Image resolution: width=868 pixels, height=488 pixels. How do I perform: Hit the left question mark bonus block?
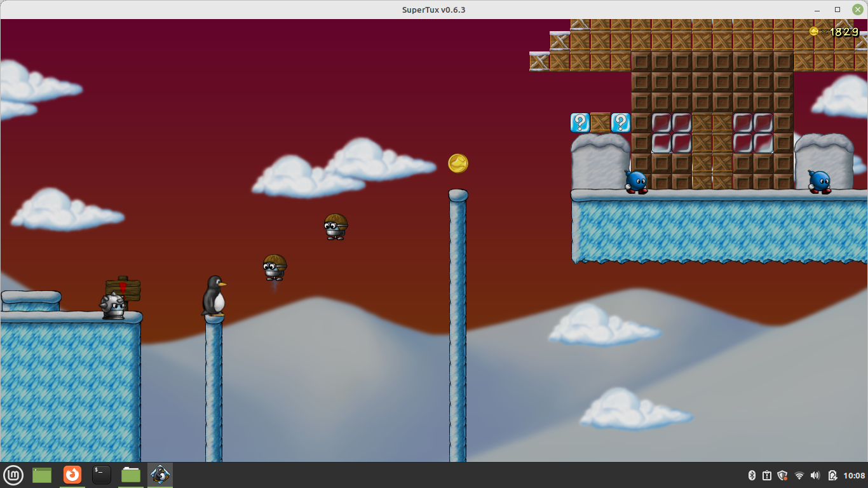point(580,123)
